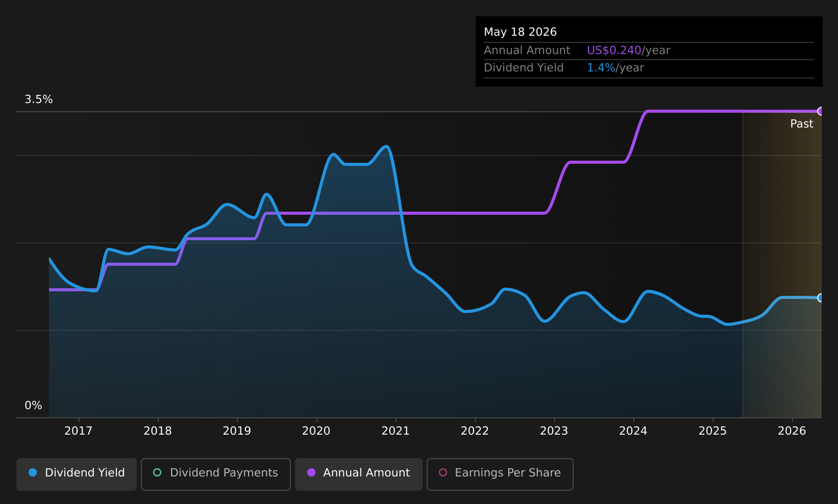The width and height of the screenshot is (838, 504).
Task: Click the Annual Amount tooltip label
Action: tap(527, 51)
